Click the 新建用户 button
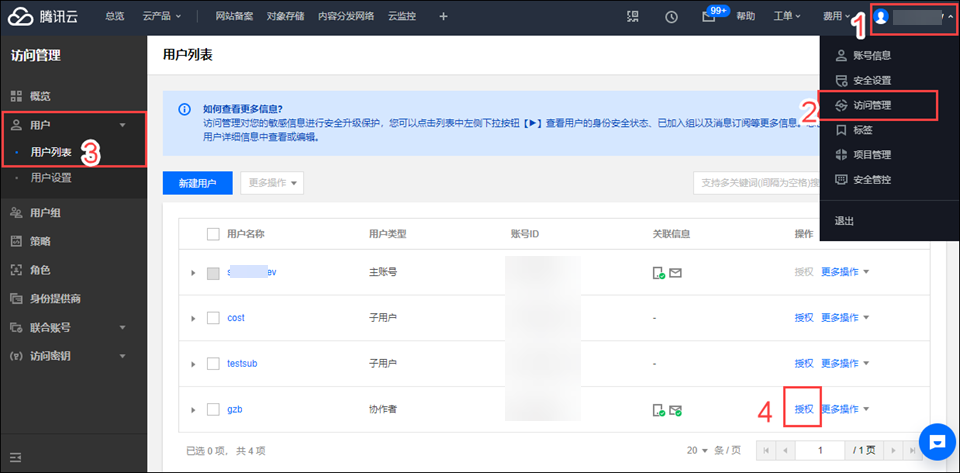The height and width of the screenshot is (473, 960). [197, 183]
